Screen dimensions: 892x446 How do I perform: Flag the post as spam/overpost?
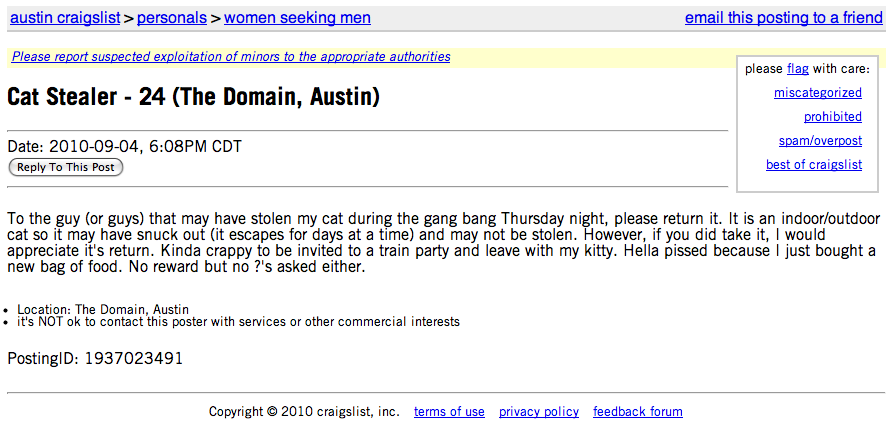click(x=820, y=141)
